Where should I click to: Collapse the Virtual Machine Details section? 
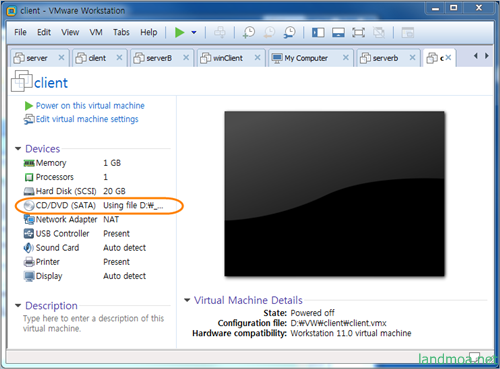pos(187,300)
